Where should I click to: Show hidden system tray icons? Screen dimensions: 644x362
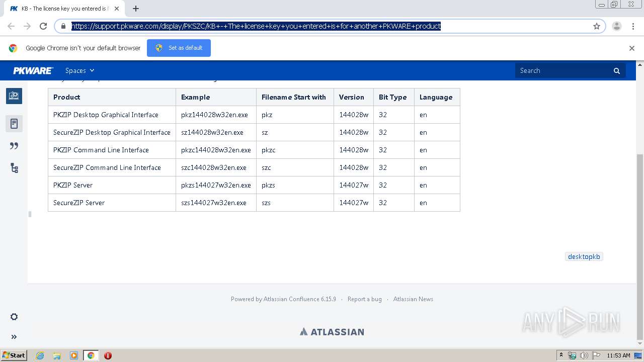[561, 355]
